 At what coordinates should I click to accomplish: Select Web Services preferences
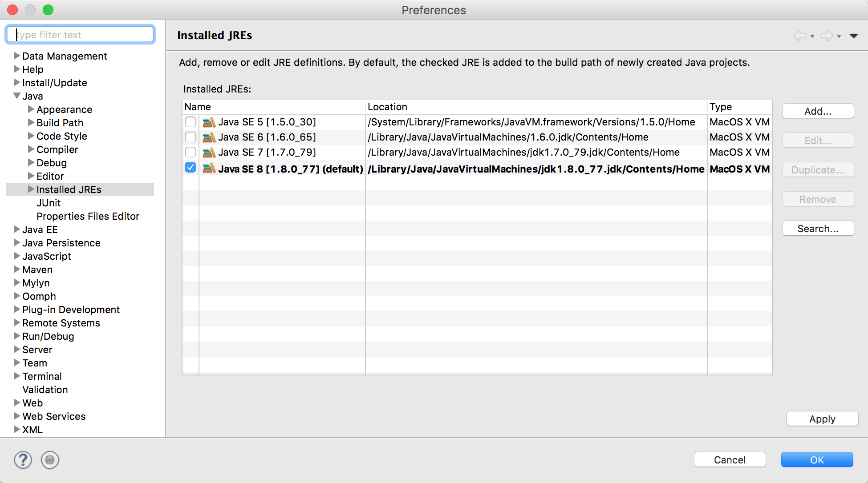click(54, 416)
